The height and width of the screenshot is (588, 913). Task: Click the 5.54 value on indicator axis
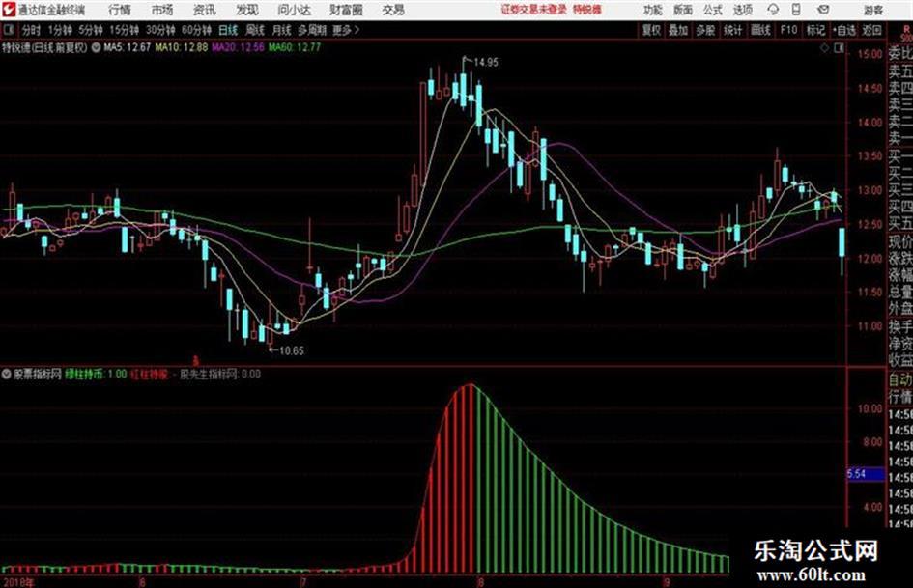point(856,474)
